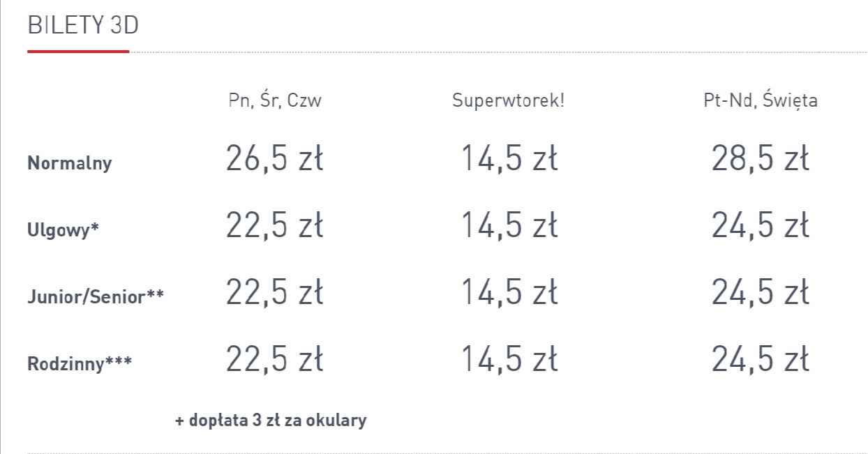Click Junior/Senior 22,5 zł weekday price
The height and width of the screenshot is (454, 868).
275,292
